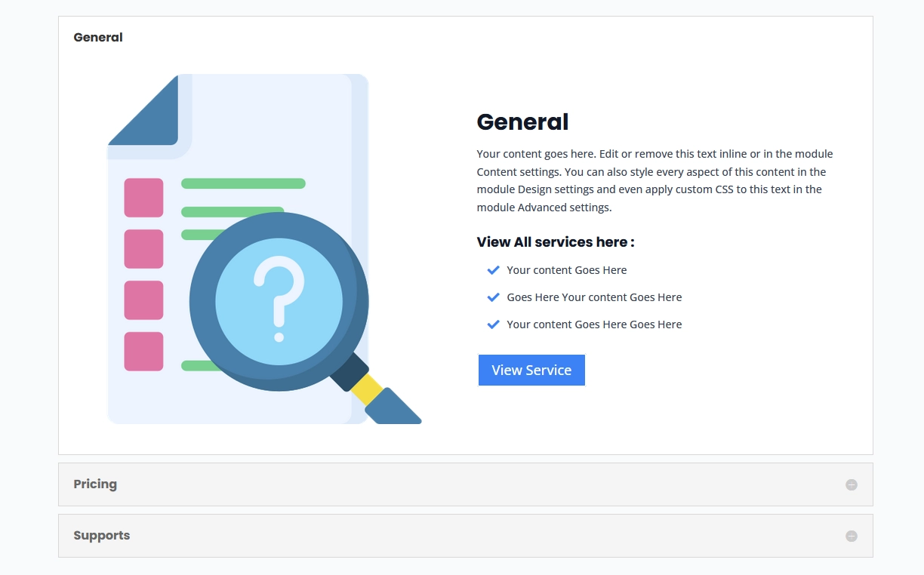Screen dimensions: 924x575
Task: Click a pink square in the checklist illustration
Action: (x=143, y=196)
